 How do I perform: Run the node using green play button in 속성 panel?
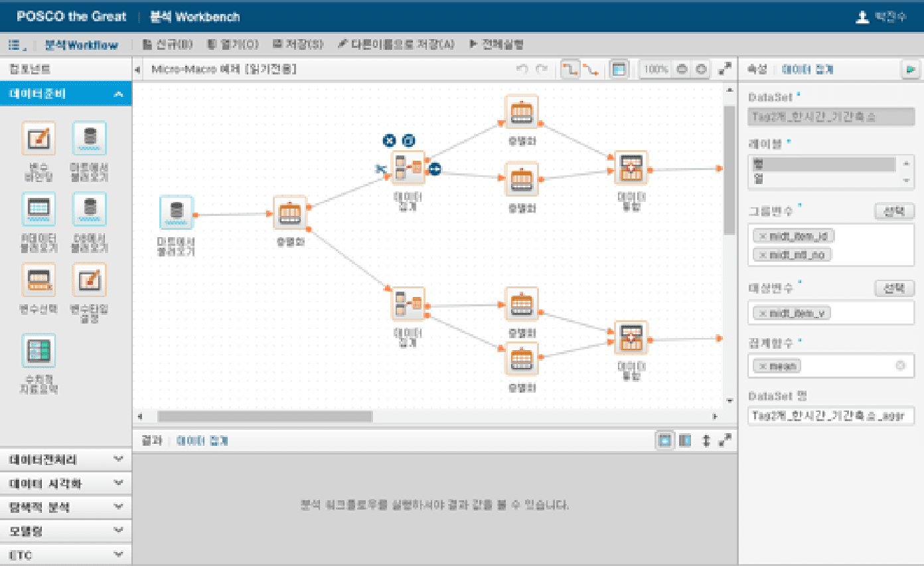[x=909, y=69]
